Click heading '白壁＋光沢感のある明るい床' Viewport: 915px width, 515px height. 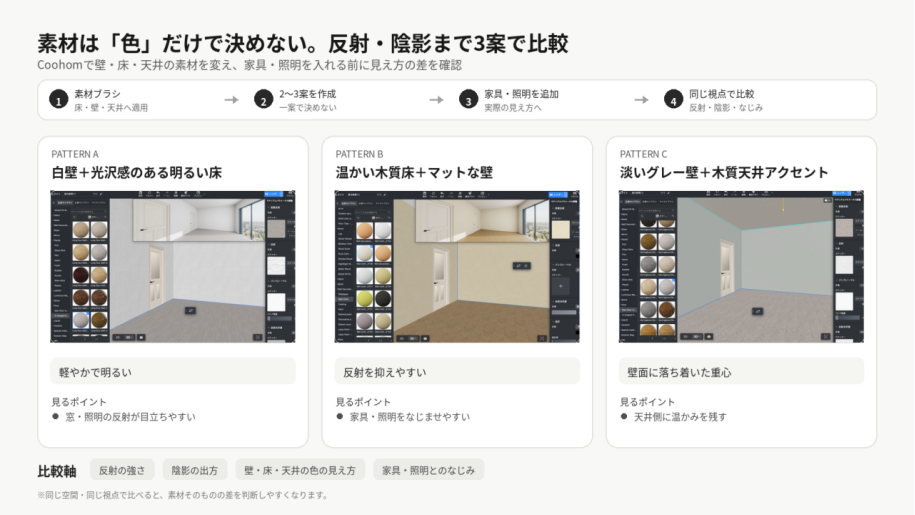pyautogui.click(x=137, y=173)
